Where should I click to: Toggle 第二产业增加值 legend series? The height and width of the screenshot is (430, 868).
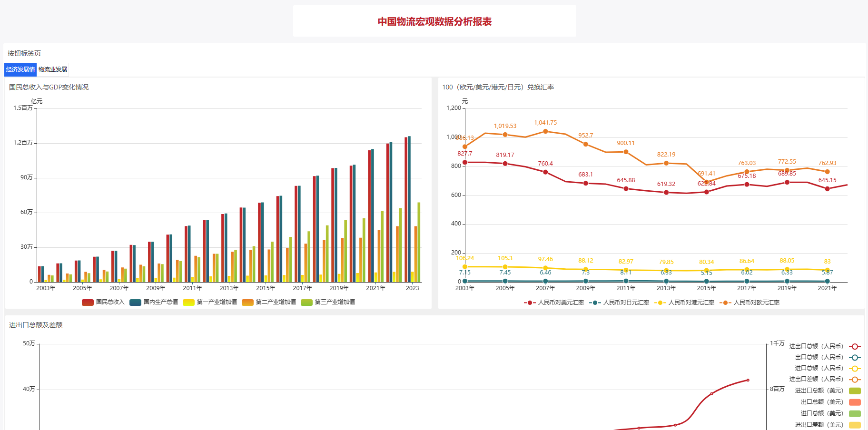click(269, 302)
